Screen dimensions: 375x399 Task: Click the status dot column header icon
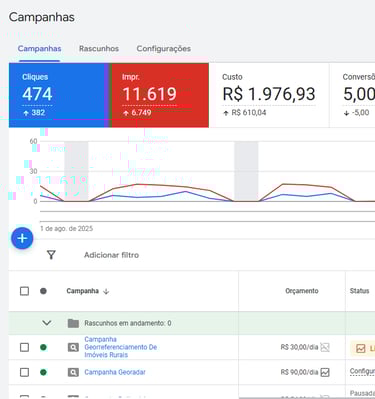43,291
